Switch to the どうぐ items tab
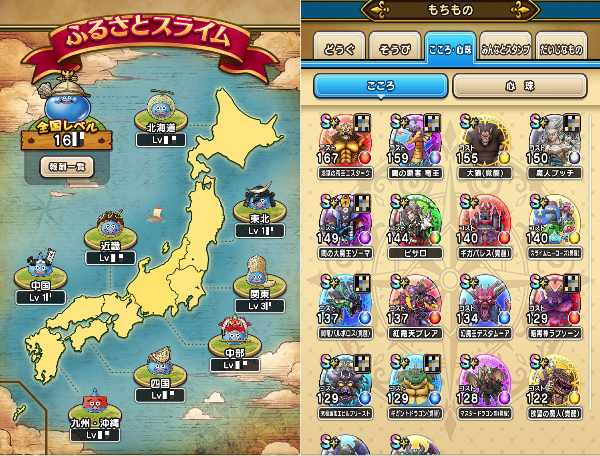This screenshot has width=600, height=456. pos(339,48)
